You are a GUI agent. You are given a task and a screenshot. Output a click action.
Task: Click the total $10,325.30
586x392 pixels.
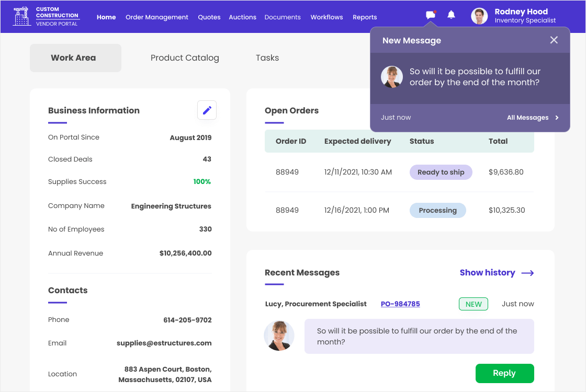(x=507, y=210)
